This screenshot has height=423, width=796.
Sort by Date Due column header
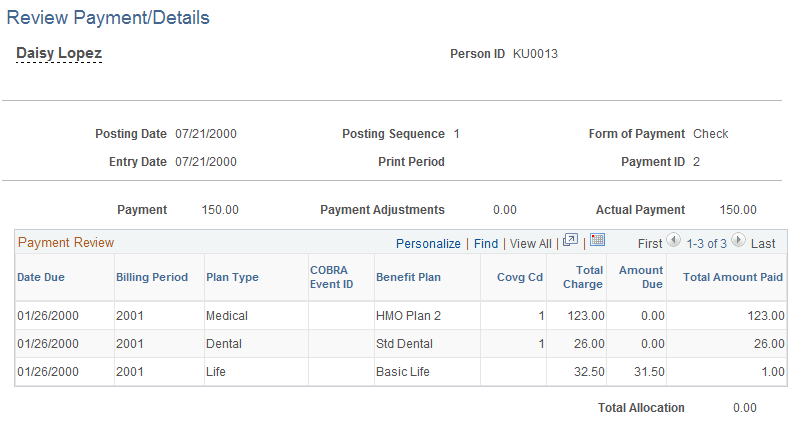pyautogui.click(x=41, y=277)
